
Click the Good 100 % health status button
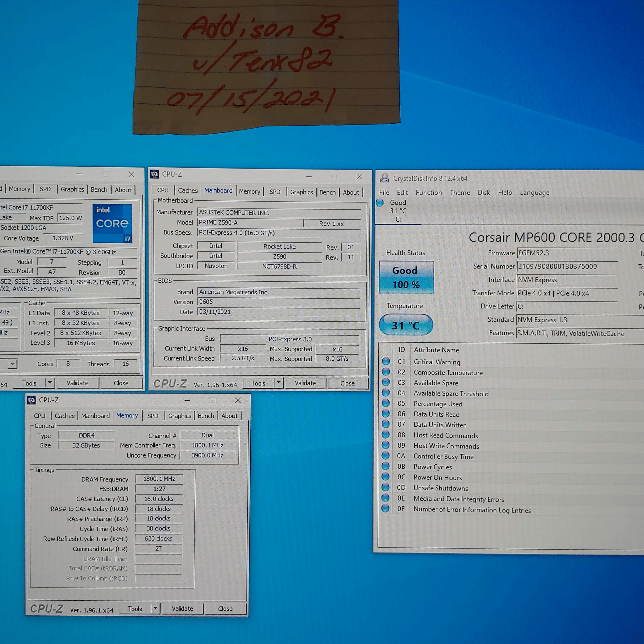[x=406, y=277]
